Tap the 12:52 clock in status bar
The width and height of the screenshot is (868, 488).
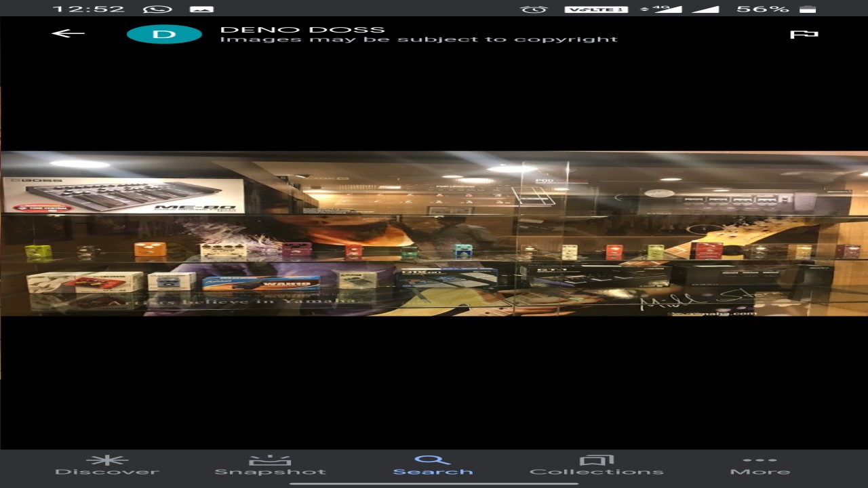click(88, 9)
